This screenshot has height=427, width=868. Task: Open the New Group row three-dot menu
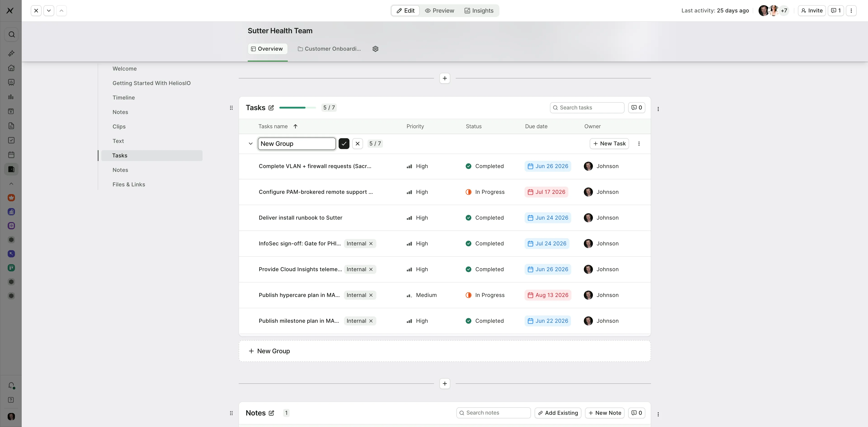coord(639,144)
